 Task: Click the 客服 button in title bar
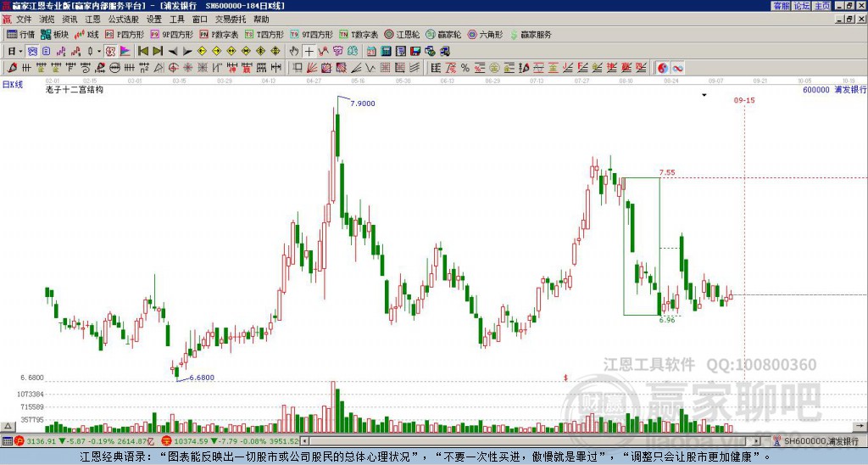pos(781,6)
